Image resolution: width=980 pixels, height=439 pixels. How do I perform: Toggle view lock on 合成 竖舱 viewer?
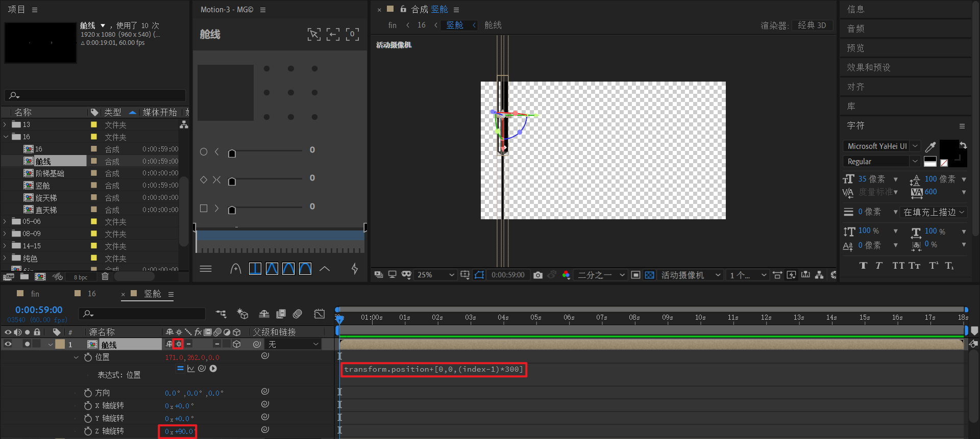tap(403, 9)
